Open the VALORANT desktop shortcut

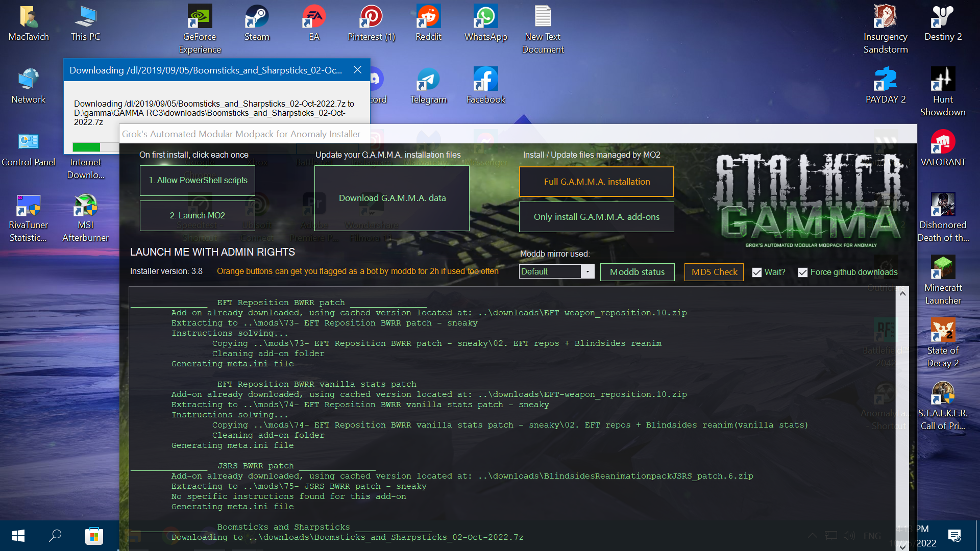(943, 149)
